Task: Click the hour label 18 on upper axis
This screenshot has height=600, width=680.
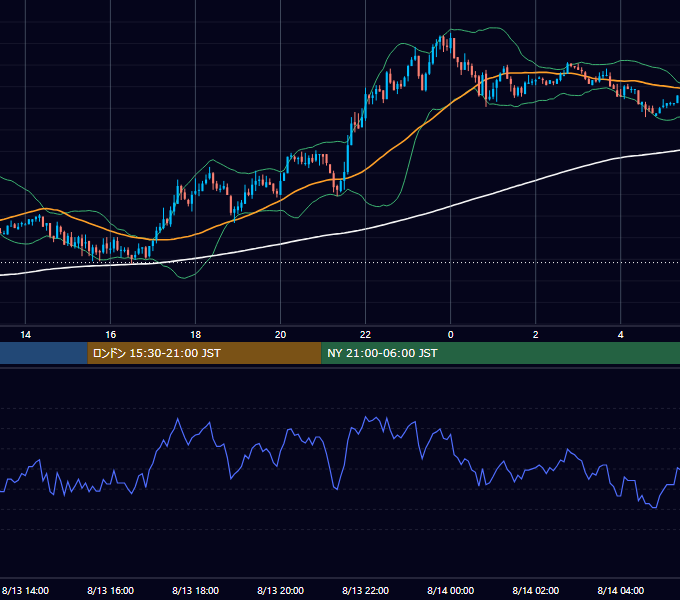Action: pyautogui.click(x=196, y=335)
